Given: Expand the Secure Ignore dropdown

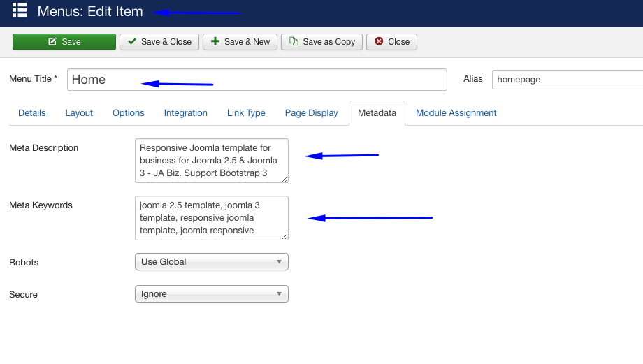Looking at the screenshot, I should pyautogui.click(x=212, y=294).
